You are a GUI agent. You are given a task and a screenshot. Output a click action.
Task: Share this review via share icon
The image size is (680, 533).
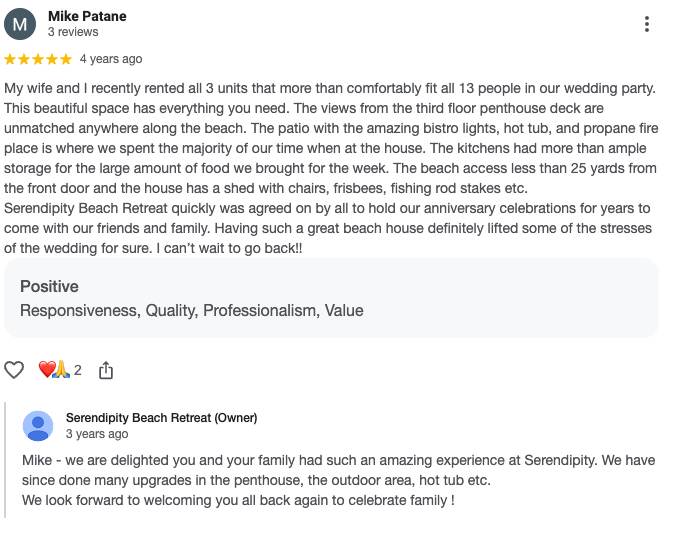pyautogui.click(x=106, y=370)
